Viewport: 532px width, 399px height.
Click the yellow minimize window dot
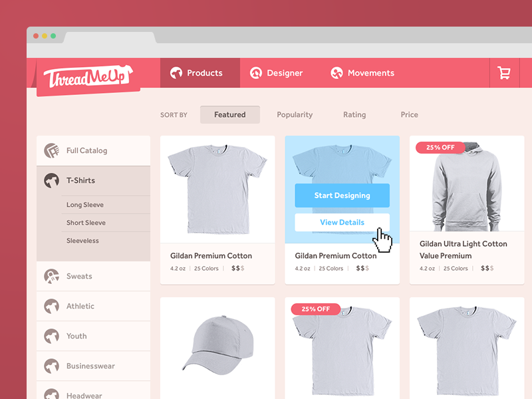tap(45, 36)
